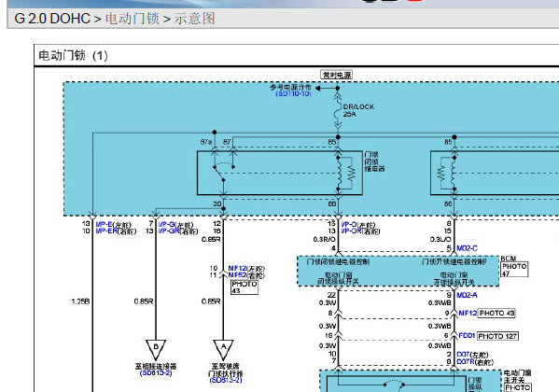Click the 门锁闭锁继电器 relay label
The height and width of the screenshot is (392, 559).
374,161
